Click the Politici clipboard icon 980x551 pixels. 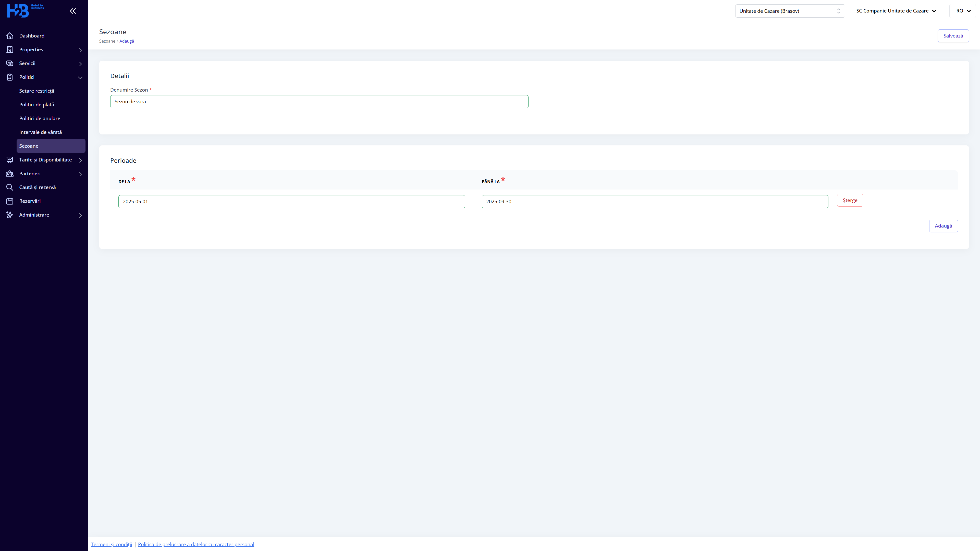[x=10, y=77]
